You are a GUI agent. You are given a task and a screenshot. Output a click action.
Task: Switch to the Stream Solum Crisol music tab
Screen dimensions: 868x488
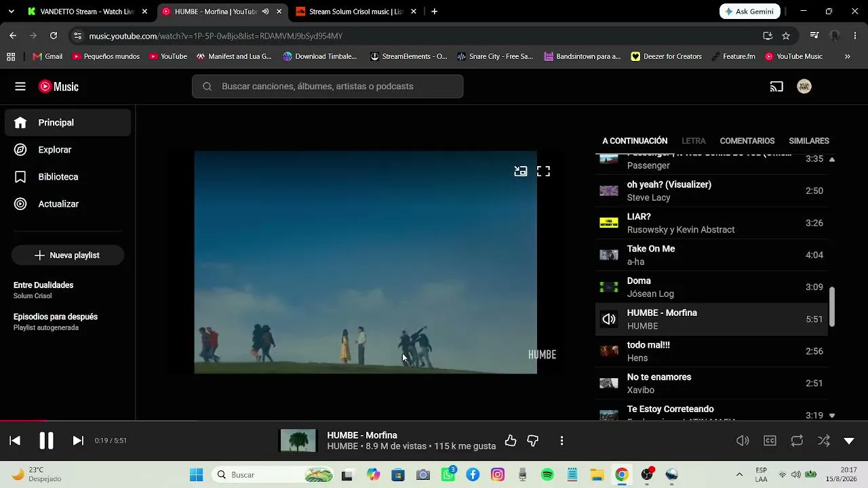(356, 12)
